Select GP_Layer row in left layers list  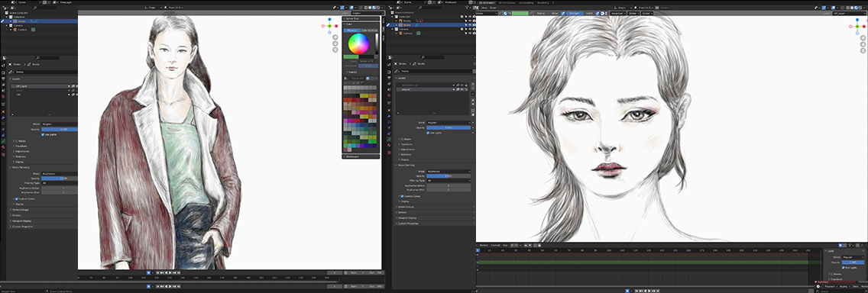click(44, 86)
